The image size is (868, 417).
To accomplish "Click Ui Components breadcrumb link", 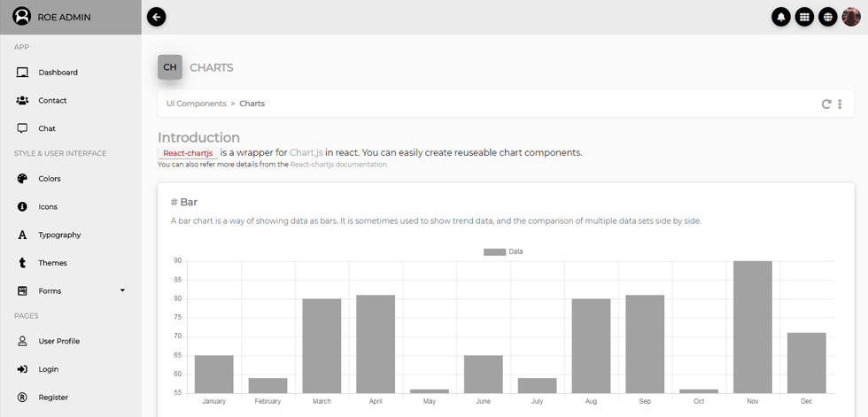I will pos(197,104).
